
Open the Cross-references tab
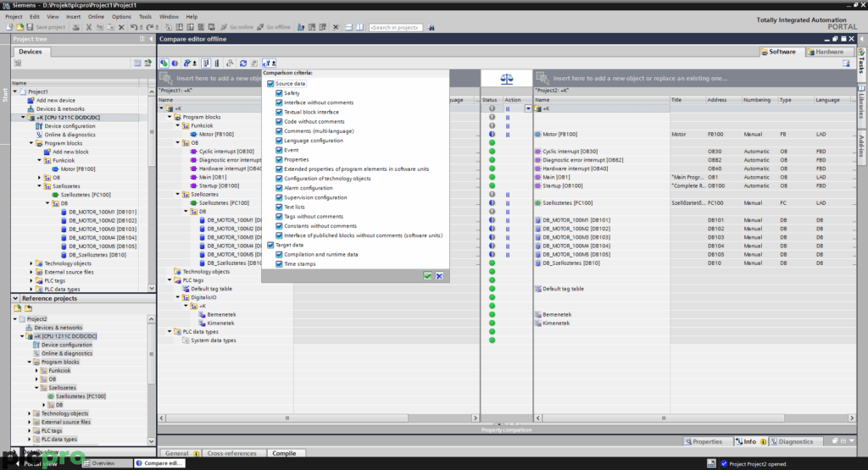[x=232, y=453]
